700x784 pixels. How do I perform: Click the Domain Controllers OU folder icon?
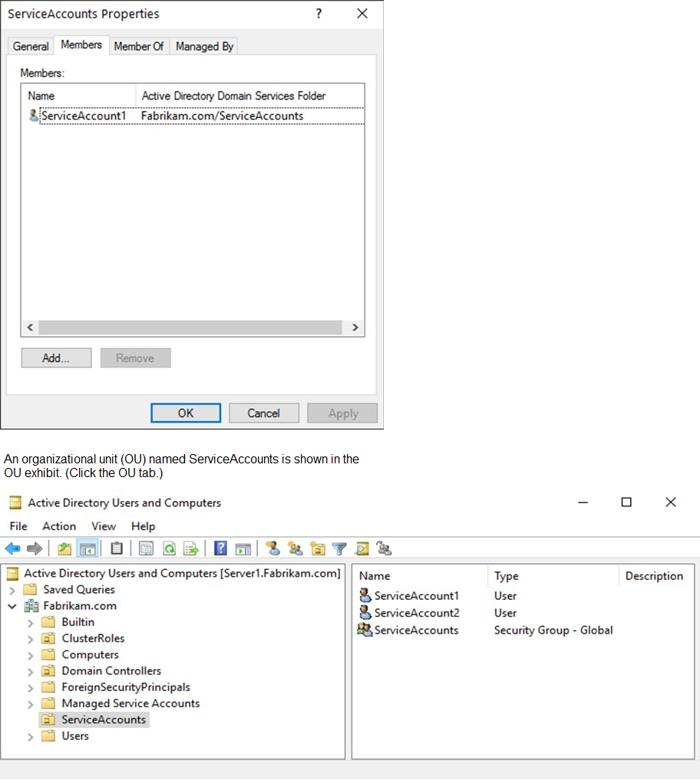coord(48,671)
